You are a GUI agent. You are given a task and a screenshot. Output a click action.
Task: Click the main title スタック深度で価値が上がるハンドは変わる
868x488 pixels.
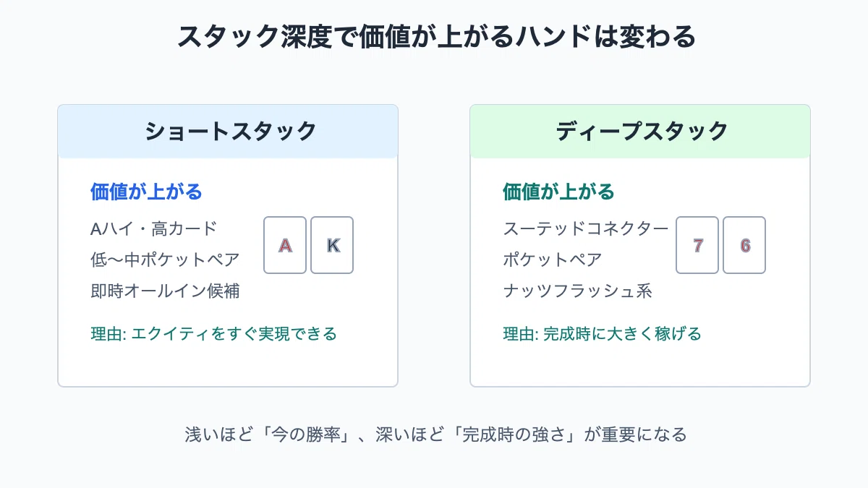[434, 37]
